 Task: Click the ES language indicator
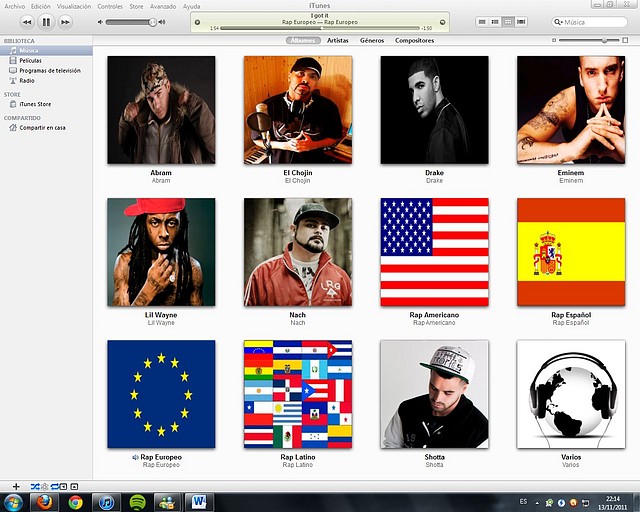point(523,502)
